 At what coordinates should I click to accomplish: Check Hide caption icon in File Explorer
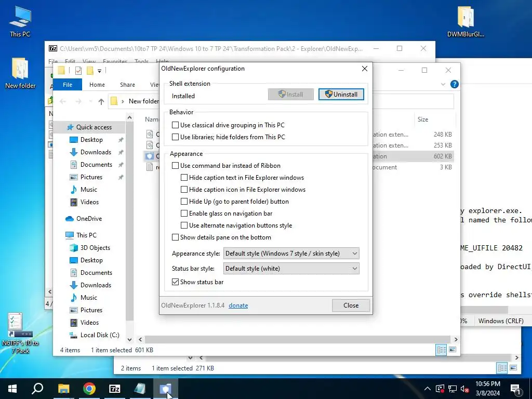184,189
